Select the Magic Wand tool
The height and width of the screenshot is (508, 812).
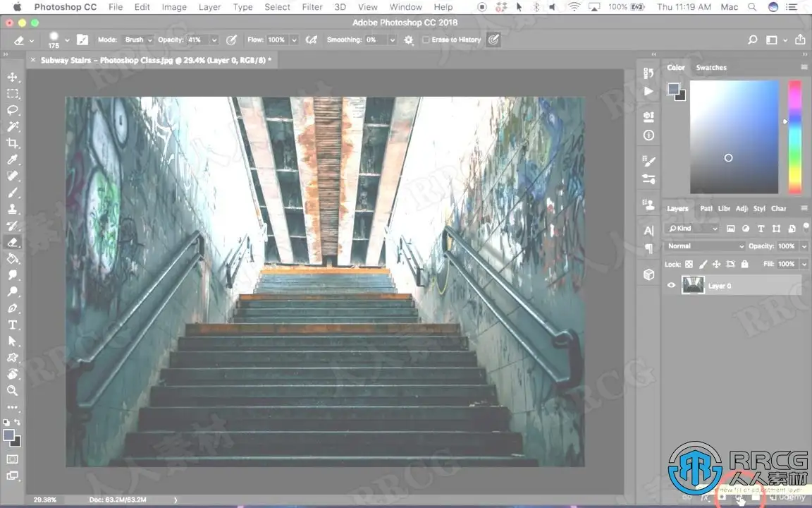click(13, 126)
